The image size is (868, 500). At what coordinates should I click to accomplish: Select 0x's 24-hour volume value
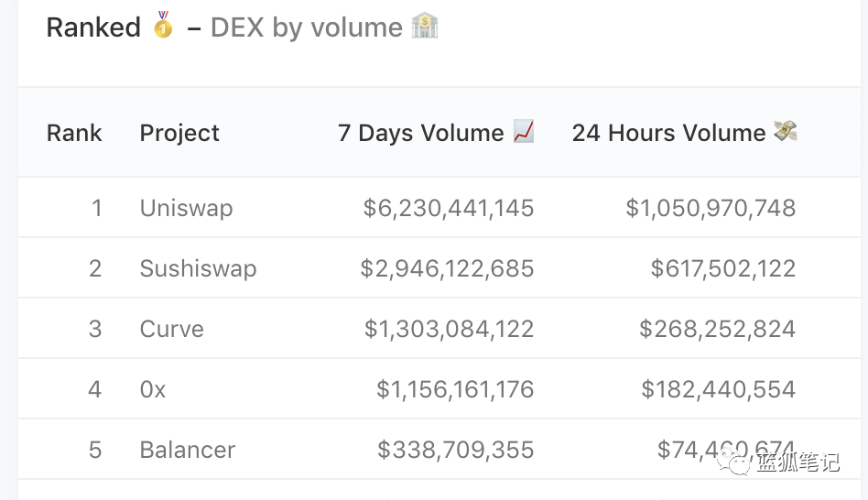[718, 389]
